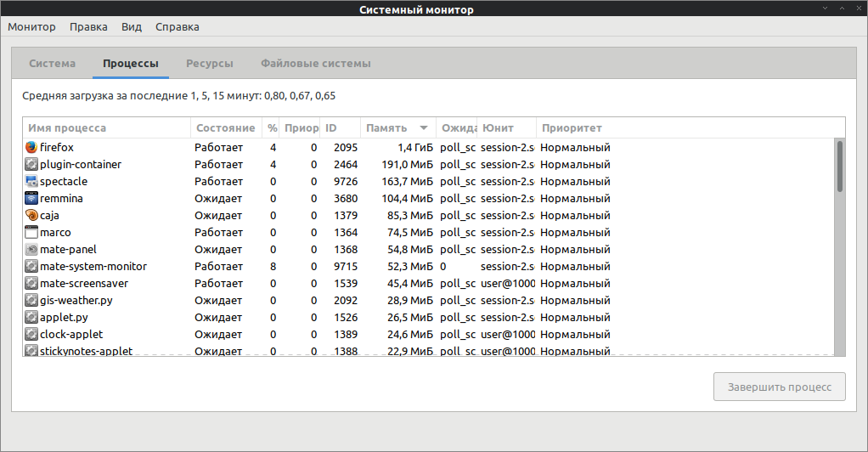The image size is (868, 452).
Task: Click Ожидает state in gis-weather.py row
Action: click(x=218, y=300)
